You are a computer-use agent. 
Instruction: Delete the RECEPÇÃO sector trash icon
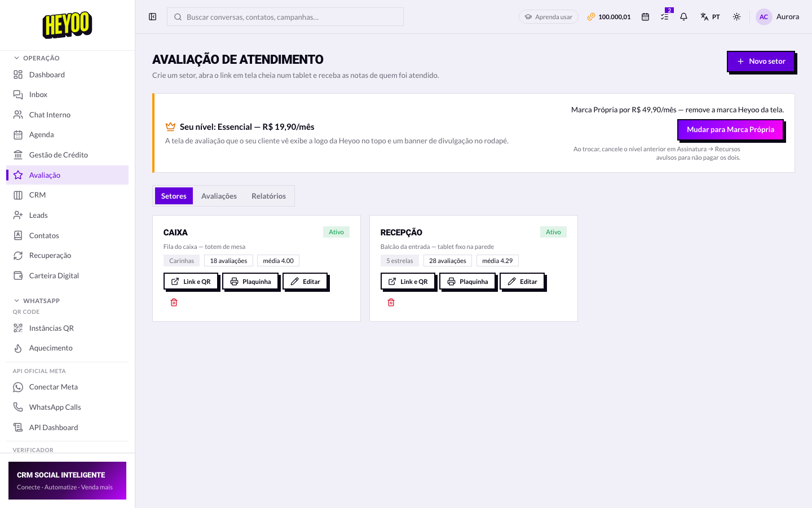pyautogui.click(x=391, y=303)
